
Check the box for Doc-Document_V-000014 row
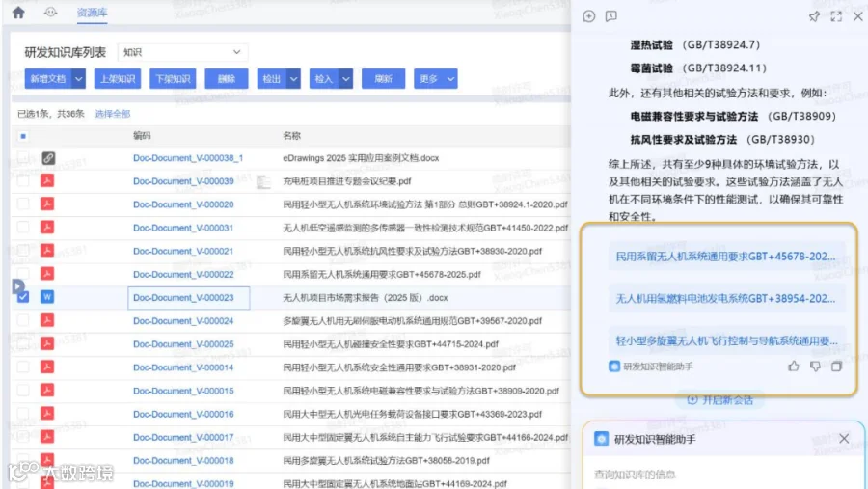(23, 367)
